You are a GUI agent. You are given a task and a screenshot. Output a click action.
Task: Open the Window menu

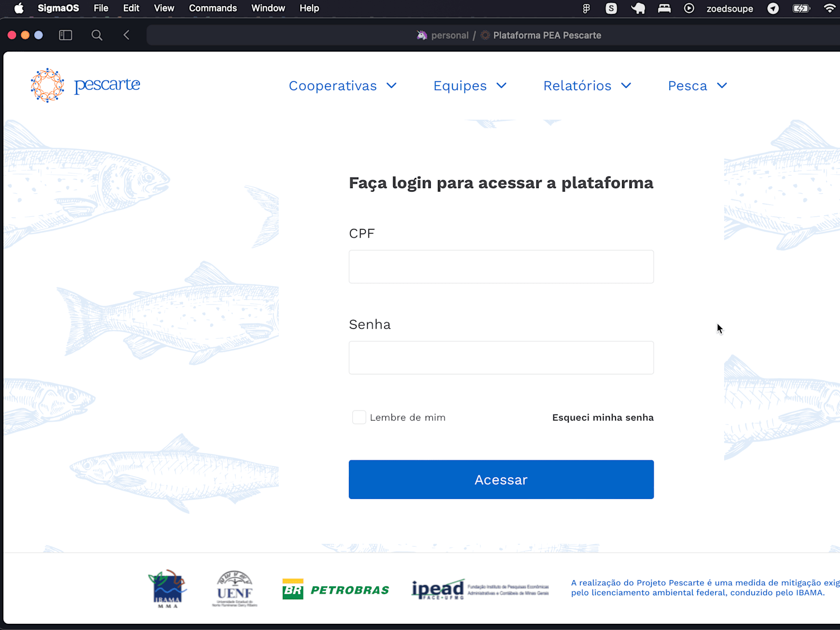coord(268,8)
